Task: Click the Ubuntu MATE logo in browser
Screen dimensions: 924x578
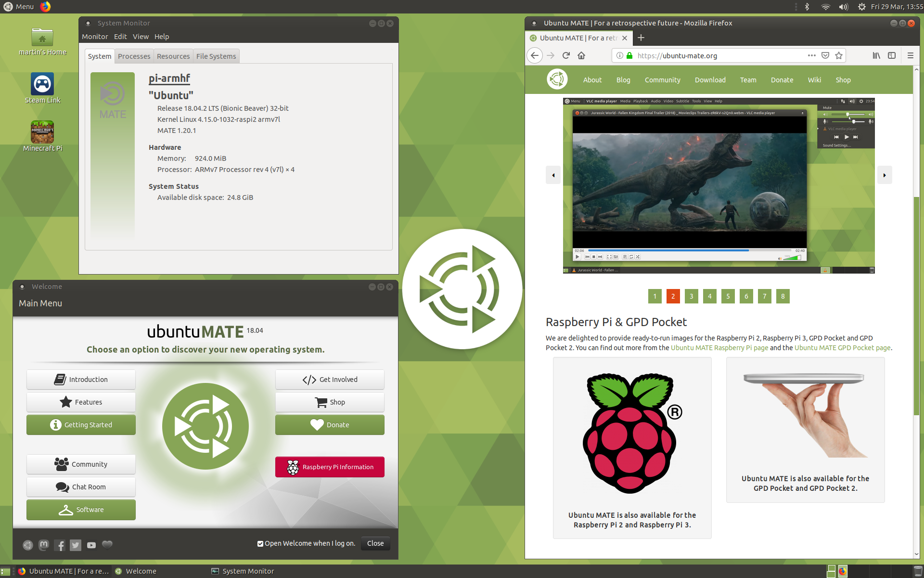Action: pos(556,80)
